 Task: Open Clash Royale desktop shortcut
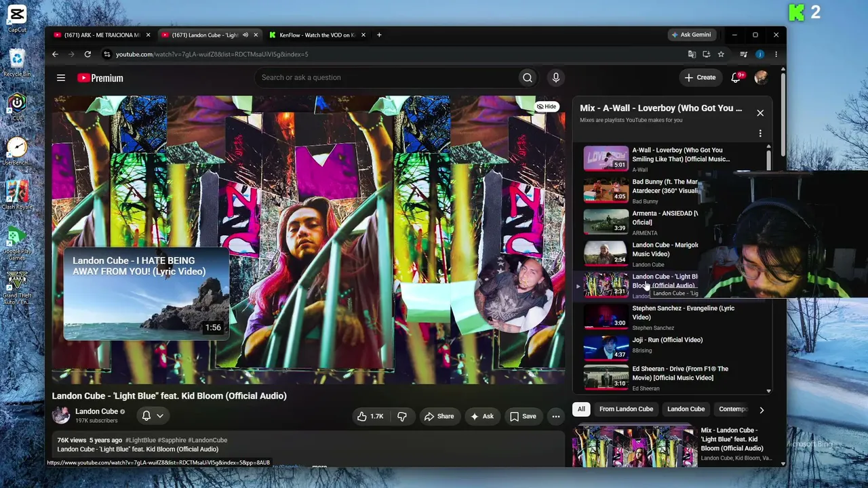pyautogui.click(x=17, y=195)
